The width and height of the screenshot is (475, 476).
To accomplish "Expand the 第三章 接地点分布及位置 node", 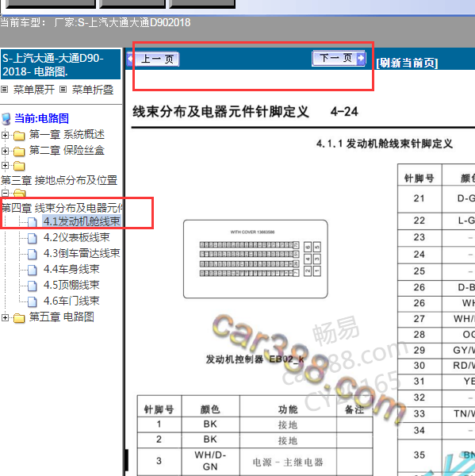I will pyautogui.click(x=5, y=165).
